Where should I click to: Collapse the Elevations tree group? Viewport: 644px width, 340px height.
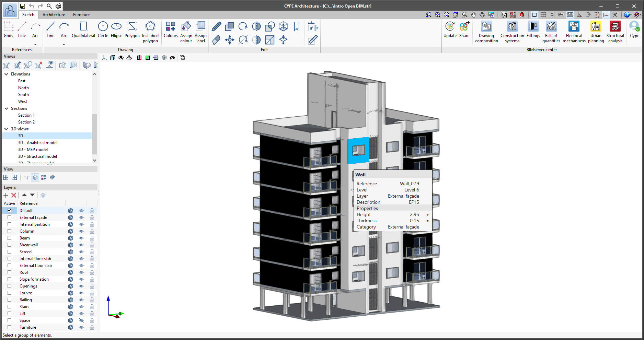(6, 74)
